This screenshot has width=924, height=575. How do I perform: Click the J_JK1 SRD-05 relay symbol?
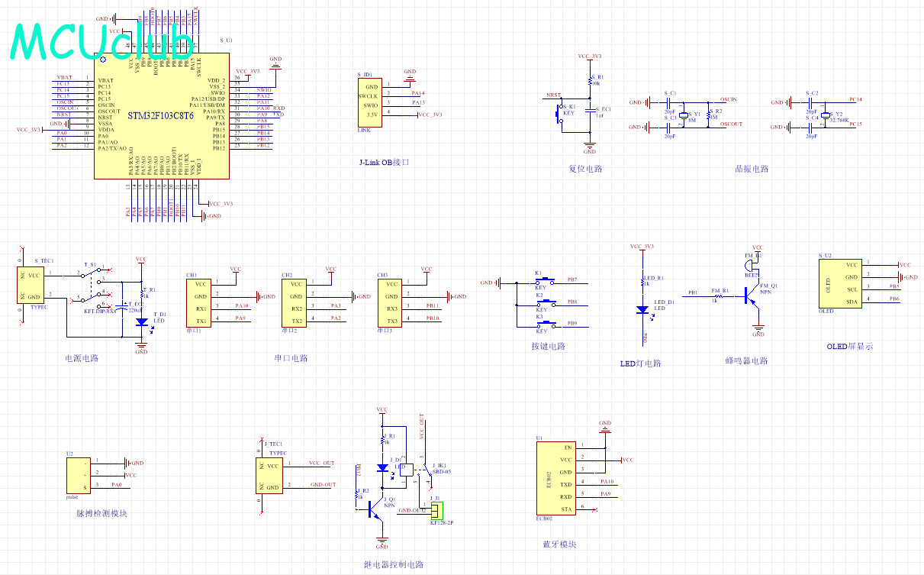(x=409, y=470)
